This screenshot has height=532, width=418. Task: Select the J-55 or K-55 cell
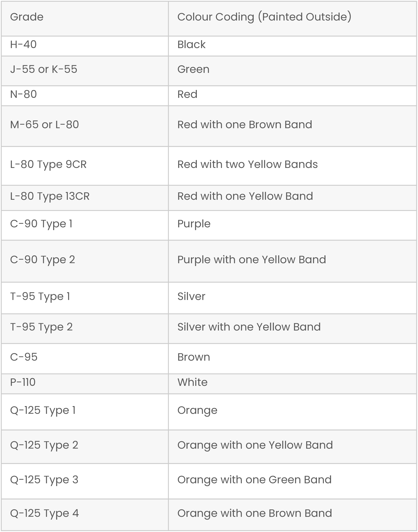click(x=44, y=69)
